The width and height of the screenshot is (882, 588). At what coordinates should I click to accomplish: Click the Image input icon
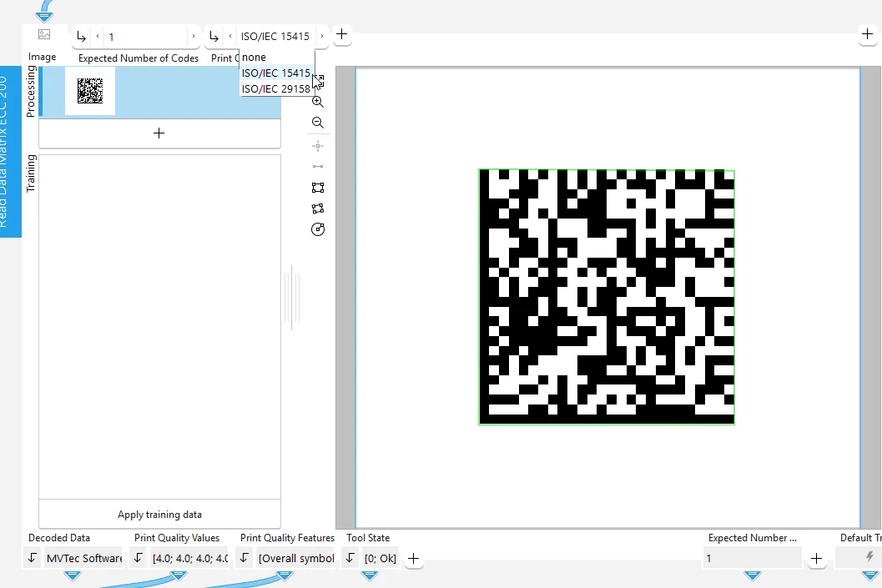point(44,35)
